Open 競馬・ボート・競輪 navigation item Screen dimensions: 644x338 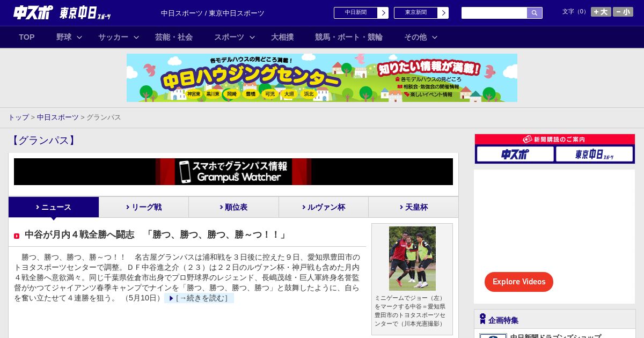(349, 37)
